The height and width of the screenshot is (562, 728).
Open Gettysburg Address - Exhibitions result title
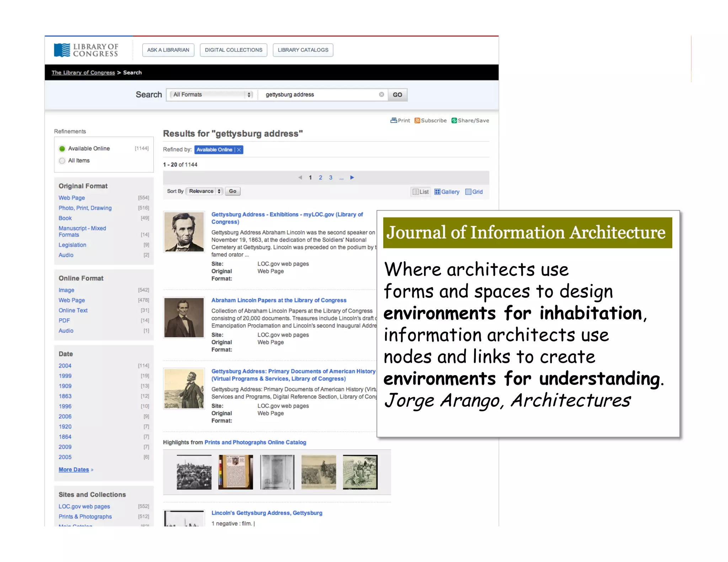pos(287,218)
